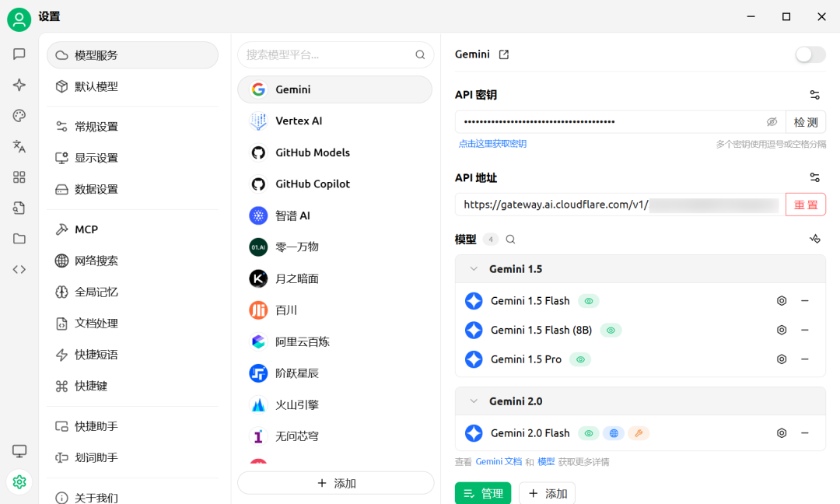
Task: Open the 划词助手 settings section
Action: (x=132, y=457)
